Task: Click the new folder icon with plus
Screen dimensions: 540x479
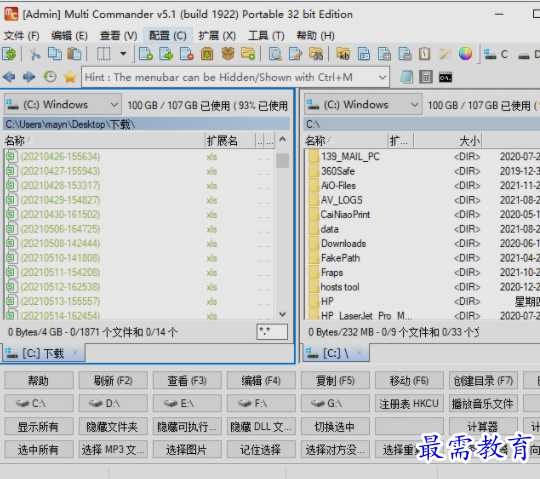Action: point(248,54)
